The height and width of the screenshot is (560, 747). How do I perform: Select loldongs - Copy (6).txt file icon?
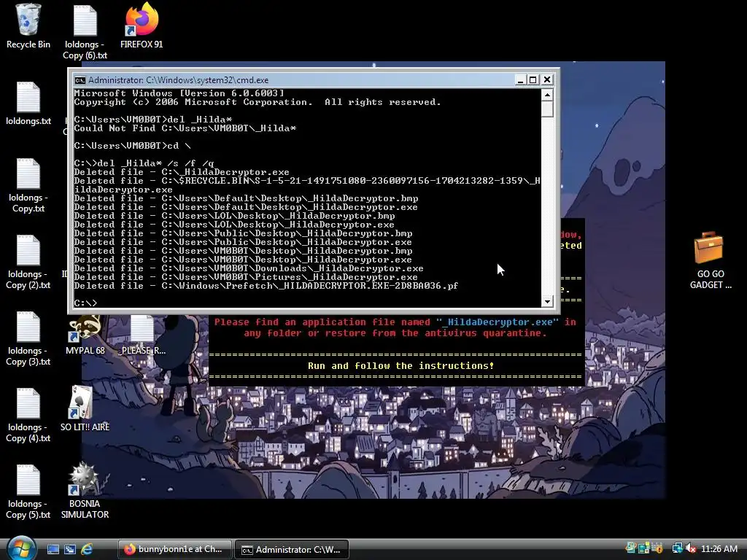[x=85, y=31]
